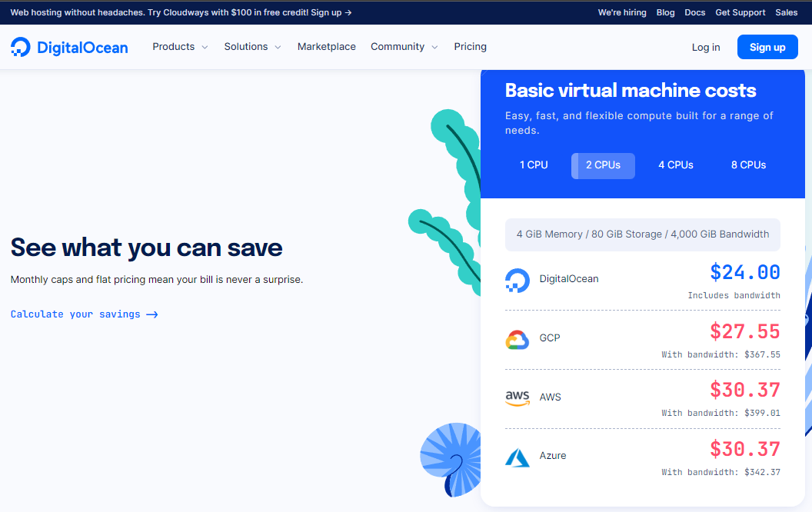Visit the We're hiring link
This screenshot has width=812, height=512.
pyautogui.click(x=622, y=12)
